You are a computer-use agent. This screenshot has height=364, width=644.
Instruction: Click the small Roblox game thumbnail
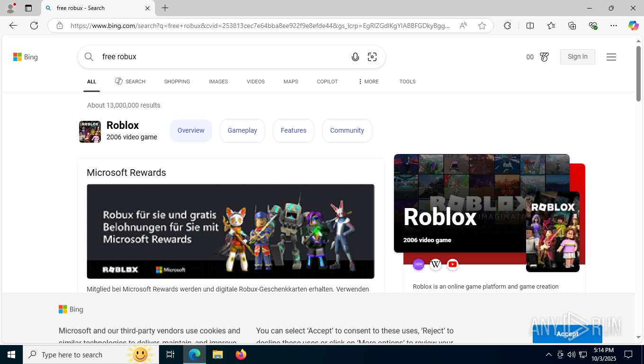coord(90,132)
